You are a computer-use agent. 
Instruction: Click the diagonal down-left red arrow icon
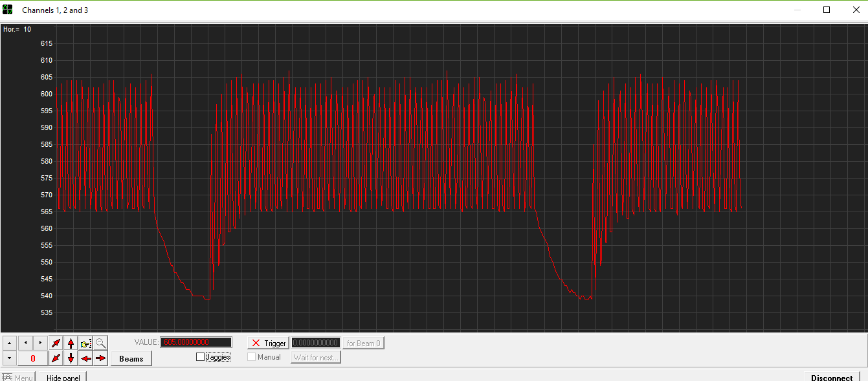[x=56, y=358]
